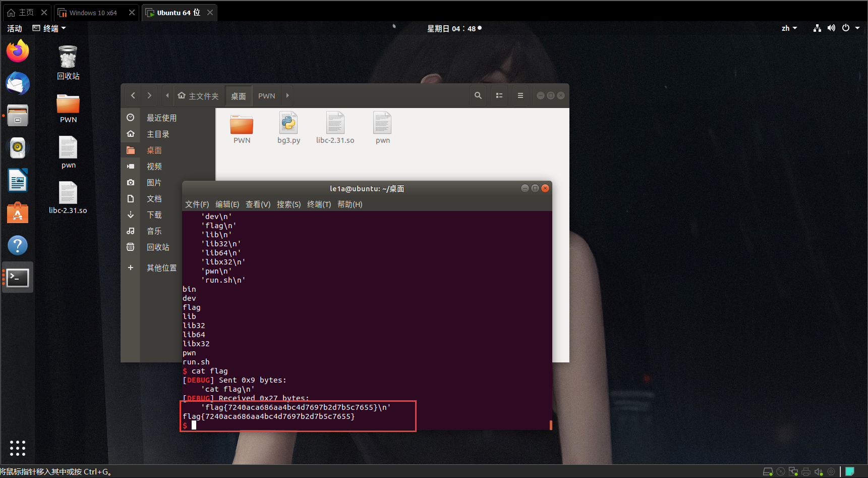868x478 pixels.
Task: Select the Ubuntu 64 位 VM tab
Action: click(x=179, y=13)
